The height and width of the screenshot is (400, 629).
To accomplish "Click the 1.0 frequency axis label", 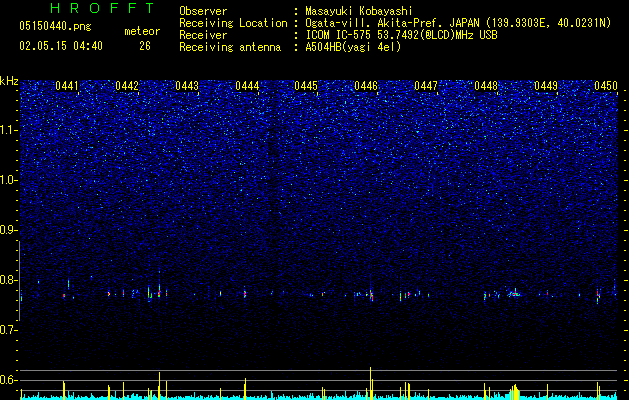I will [x=9, y=180].
